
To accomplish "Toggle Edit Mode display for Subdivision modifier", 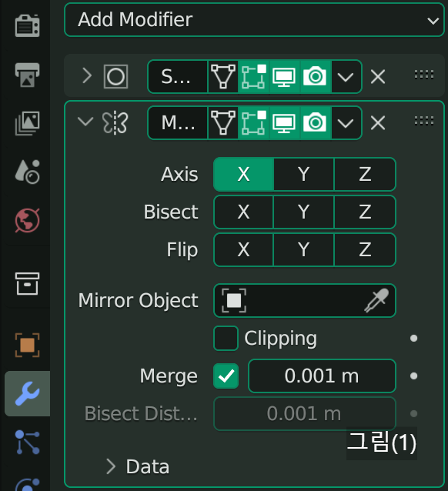I will (254, 76).
